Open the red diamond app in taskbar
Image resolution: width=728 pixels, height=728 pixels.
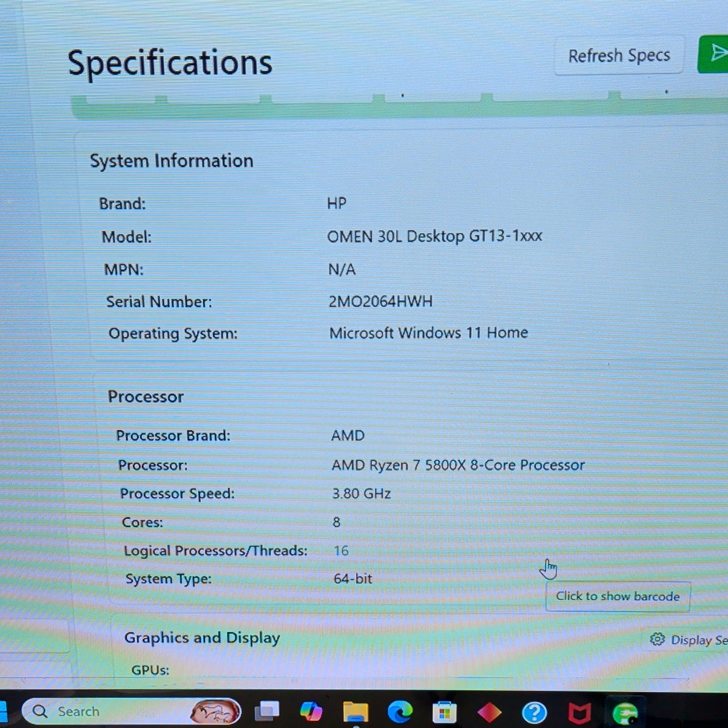[489, 712]
